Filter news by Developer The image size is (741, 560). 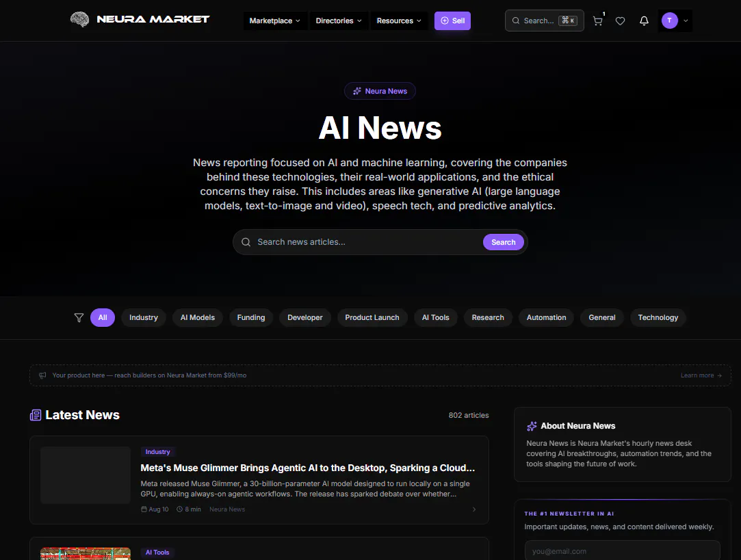(x=304, y=318)
